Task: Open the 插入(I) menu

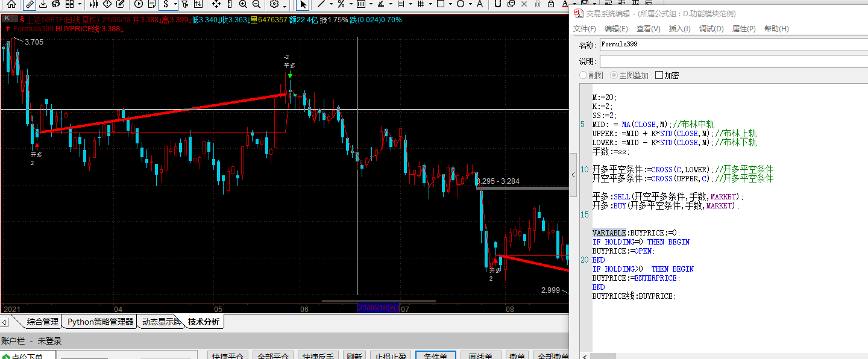Action: [x=679, y=29]
